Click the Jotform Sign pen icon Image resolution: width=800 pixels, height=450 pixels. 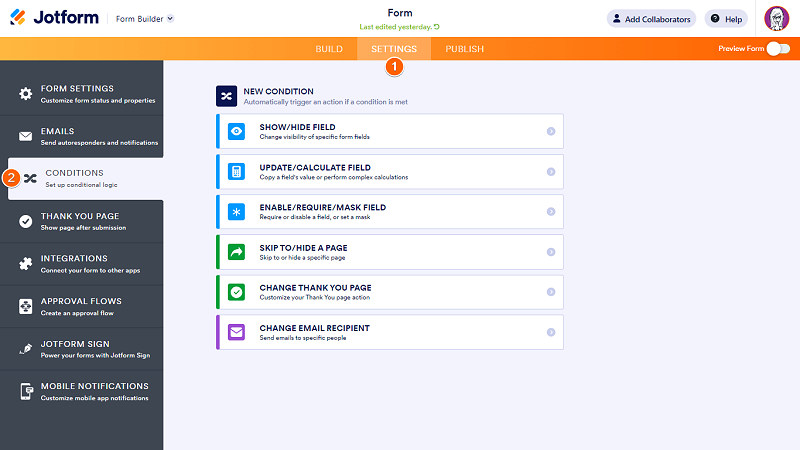coord(26,349)
